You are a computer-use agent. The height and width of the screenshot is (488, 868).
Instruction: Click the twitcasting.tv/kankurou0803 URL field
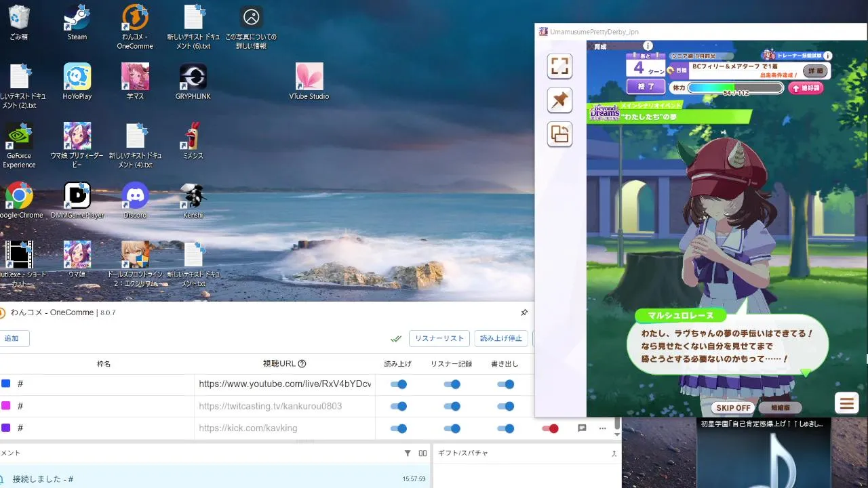point(285,407)
